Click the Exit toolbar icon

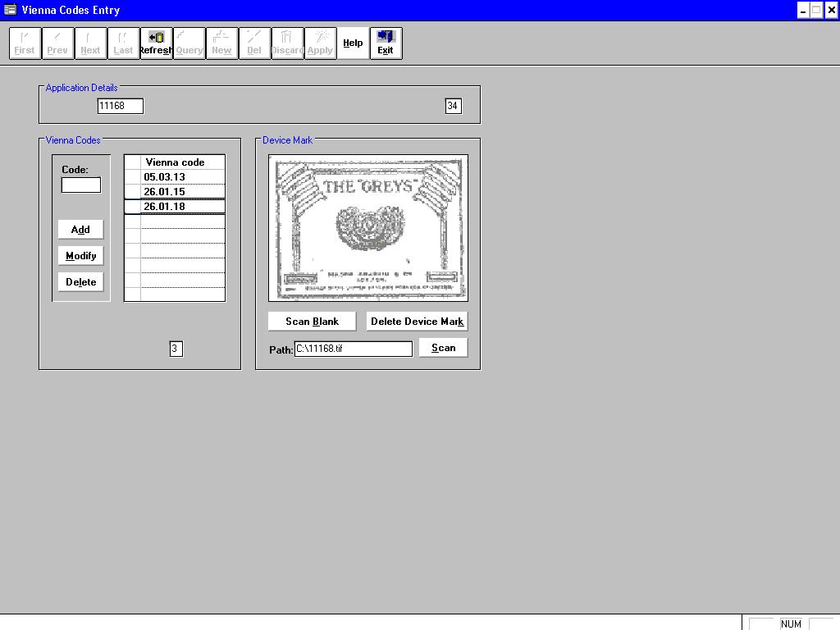tap(386, 43)
